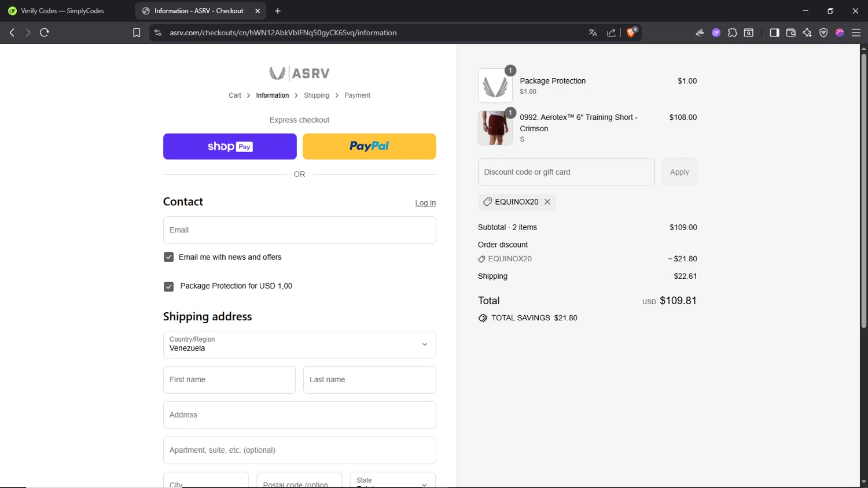Select the Information breadcrumb step
Viewport: 868px width, 488px height.
273,95
